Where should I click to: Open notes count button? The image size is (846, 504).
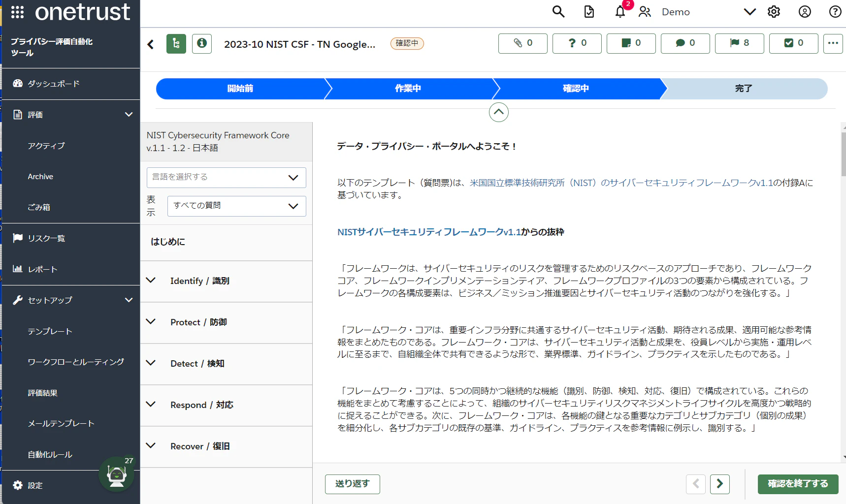coord(631,43)
